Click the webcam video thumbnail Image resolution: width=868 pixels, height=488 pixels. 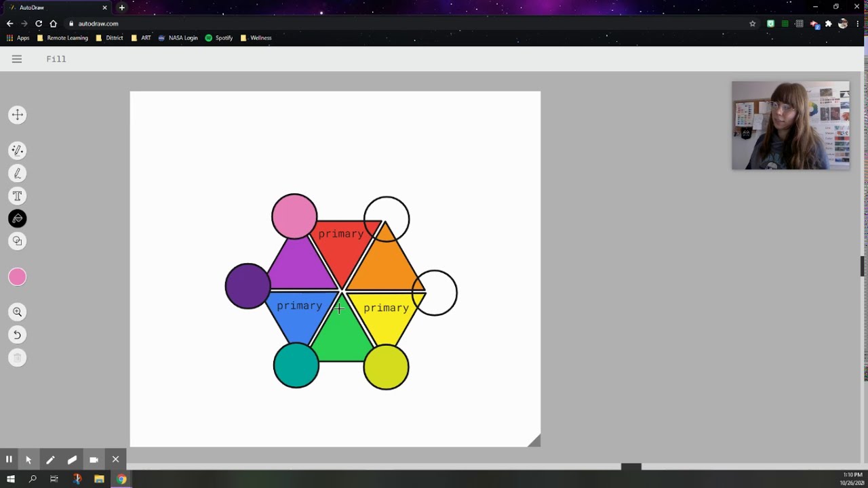[791, 125]
